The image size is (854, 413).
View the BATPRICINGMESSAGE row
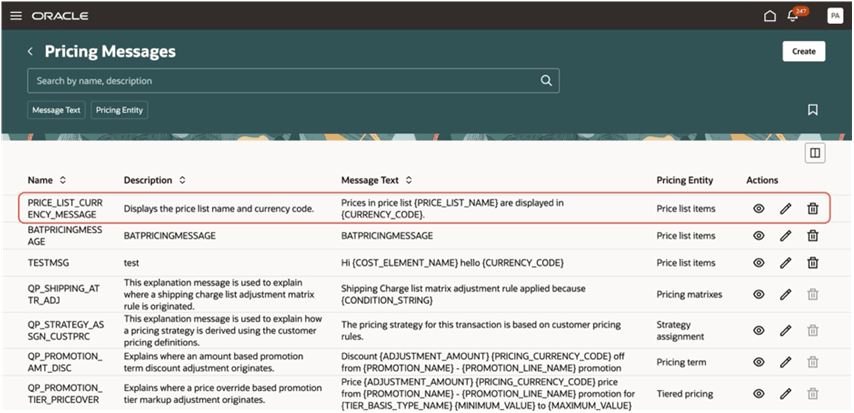click(759, 235)
